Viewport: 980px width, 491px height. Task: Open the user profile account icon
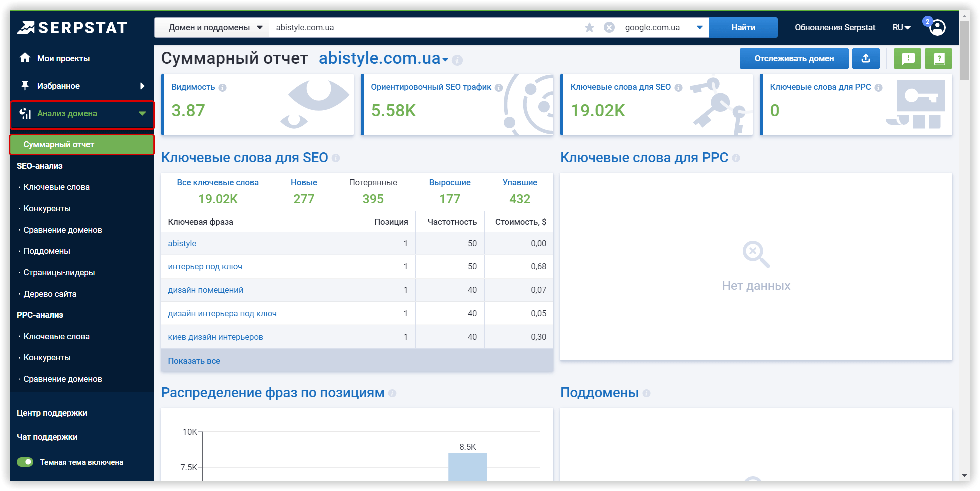coord(937,28)
